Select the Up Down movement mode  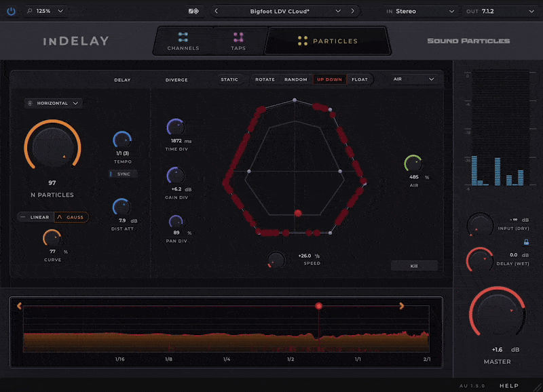[329, 79]
